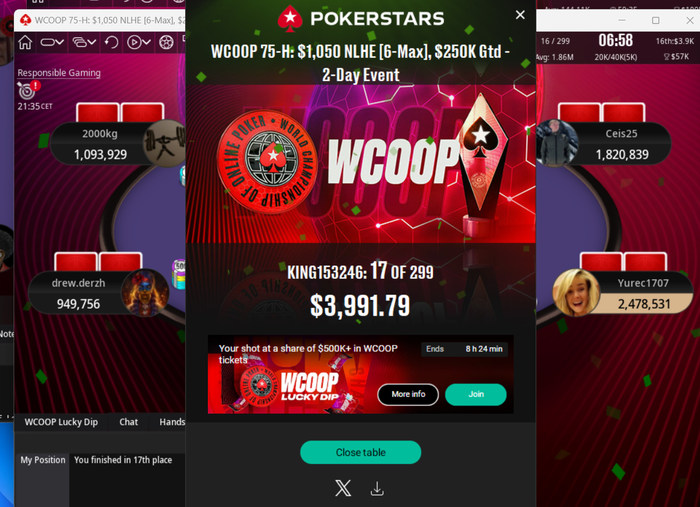The width and height of the screenshot is (700, 507).
Task: Switch to the WCOOP Lucky Dip tab
Action: point(61,422)
